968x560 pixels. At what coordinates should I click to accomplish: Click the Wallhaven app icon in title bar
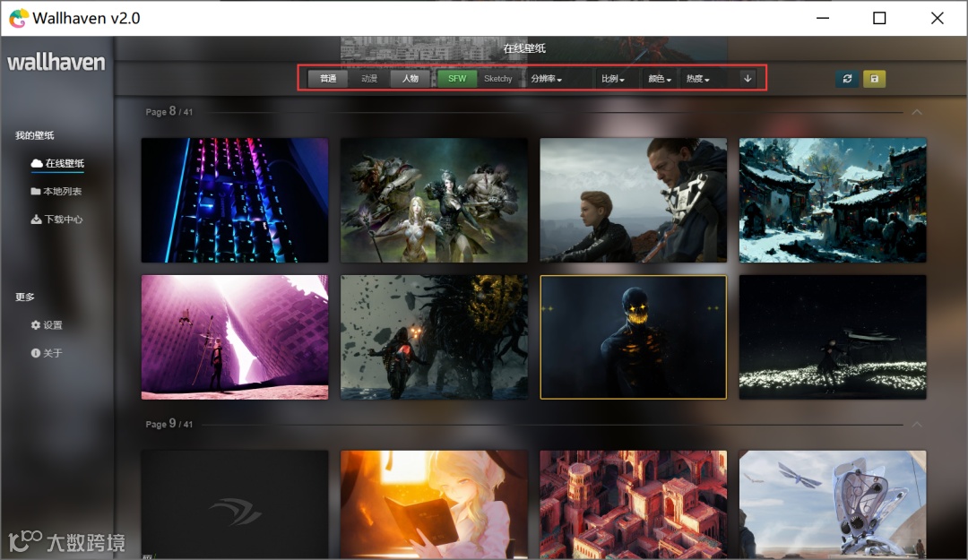(x=19, y=18)
